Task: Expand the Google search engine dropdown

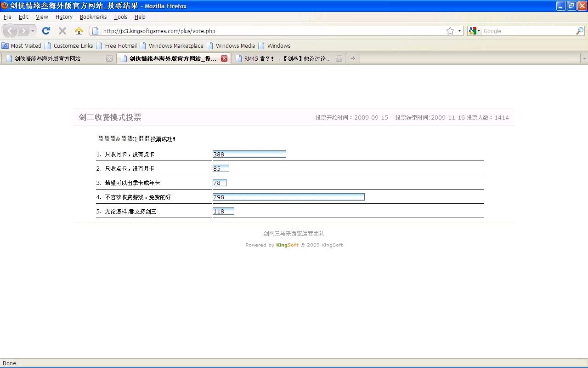Action: pos(474,31)
